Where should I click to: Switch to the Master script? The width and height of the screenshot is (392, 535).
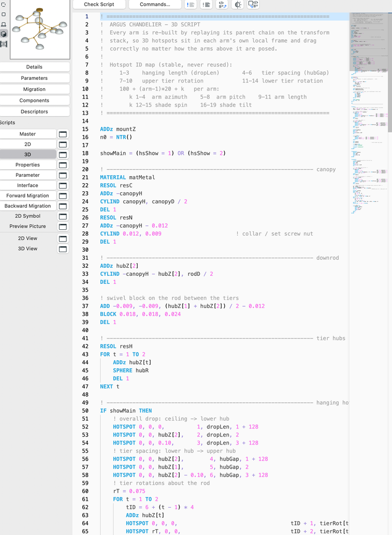[28, 134]
